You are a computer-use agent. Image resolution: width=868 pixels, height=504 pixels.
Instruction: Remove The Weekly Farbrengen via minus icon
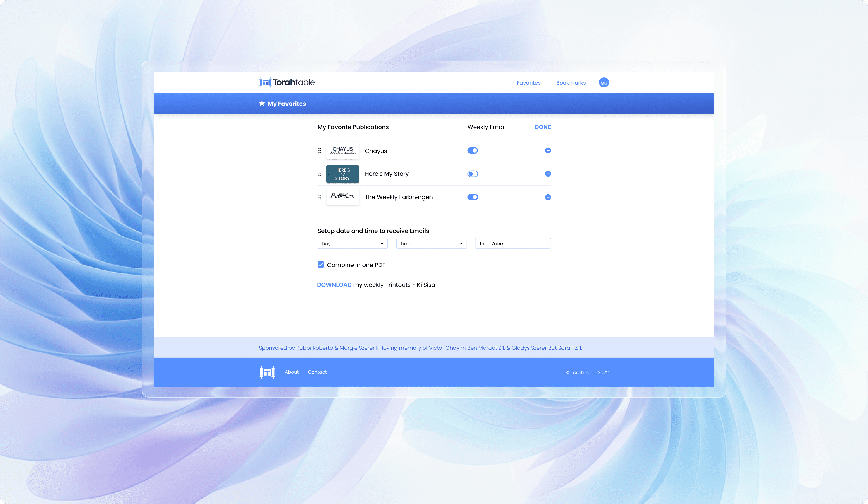coord(548,197)
